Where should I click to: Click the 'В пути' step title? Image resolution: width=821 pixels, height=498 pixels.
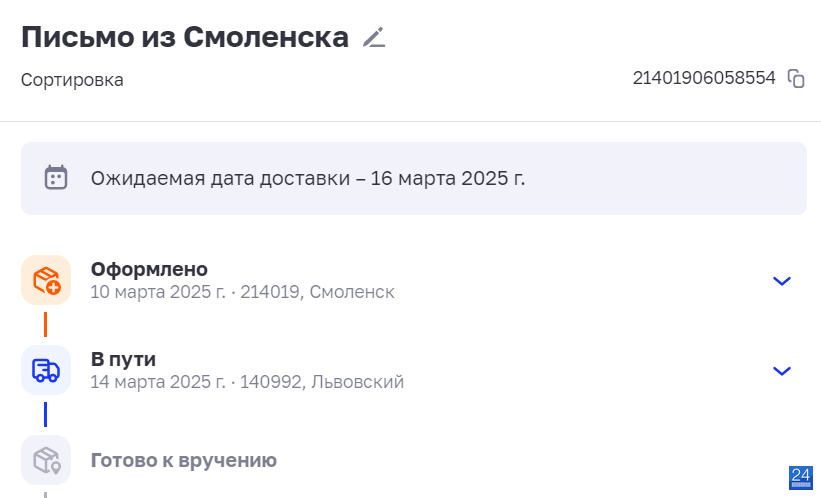click(124, 359)
